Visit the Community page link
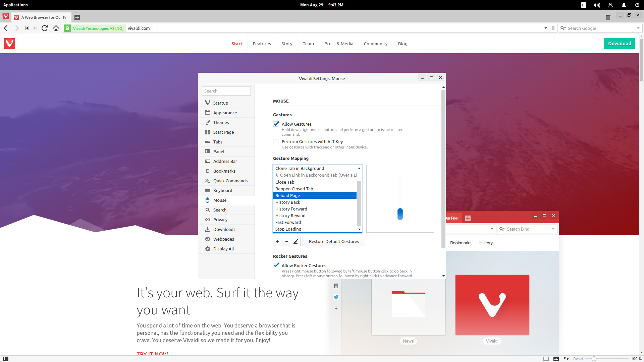Image resolution: width=644 pixels, height=362 pixels. pos(376,44)
